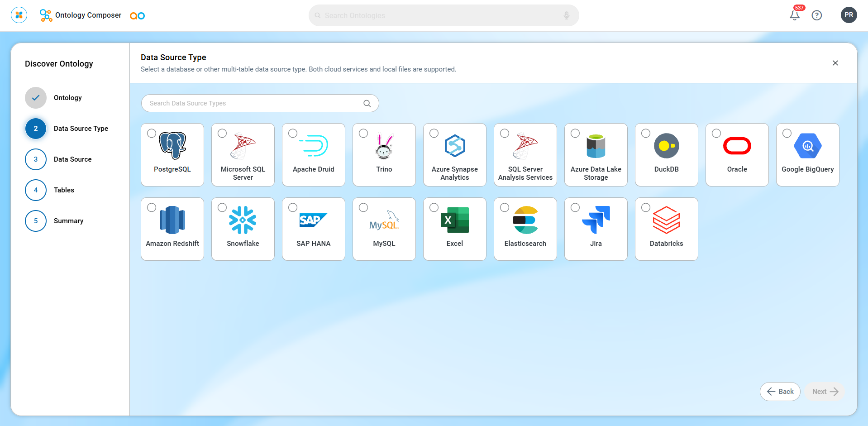Click the Jira logo
This screenshot has height=426, width=868.
point(596,220)
